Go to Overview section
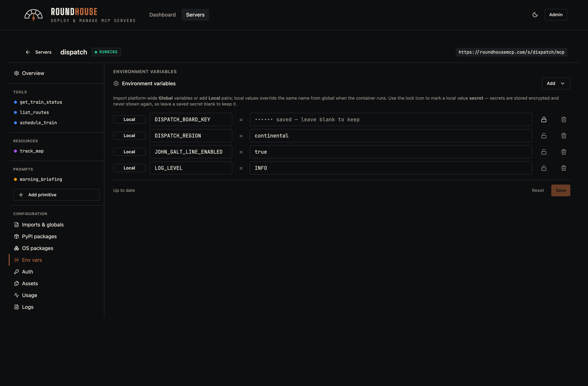Screen dimensions: 588x386 [x=56, y=73]
